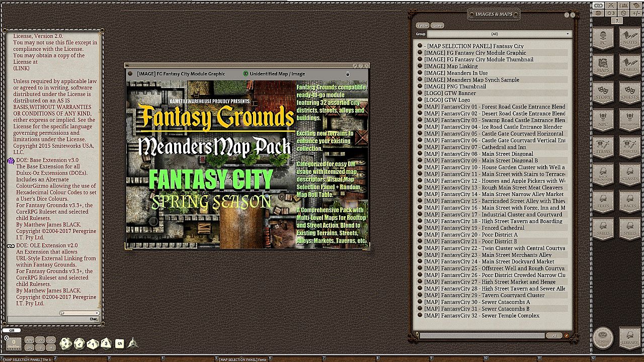This screenshot has height=362, width=644.
Task: Open the Library sidebar button
Action: click(x=629, y=338)
